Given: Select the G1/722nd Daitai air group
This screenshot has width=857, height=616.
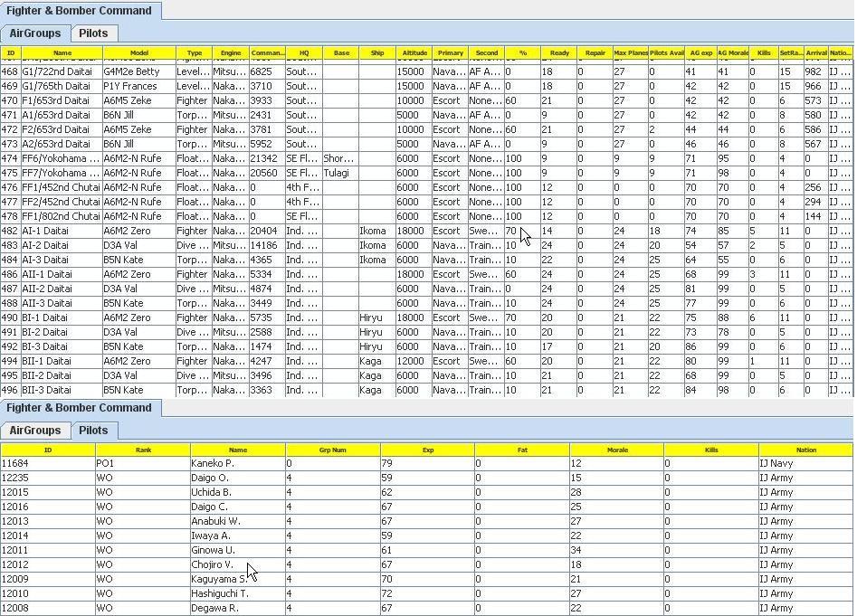Looking at the screenshot, I should pos(426,71).
